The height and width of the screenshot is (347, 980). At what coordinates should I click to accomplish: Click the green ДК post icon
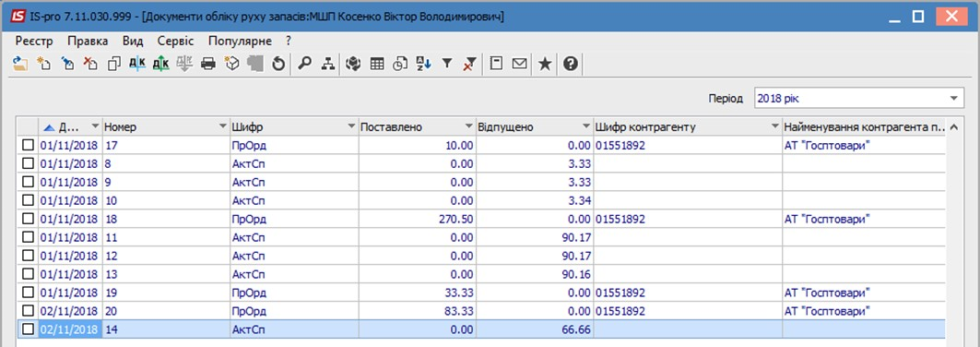tap(160, 64)
